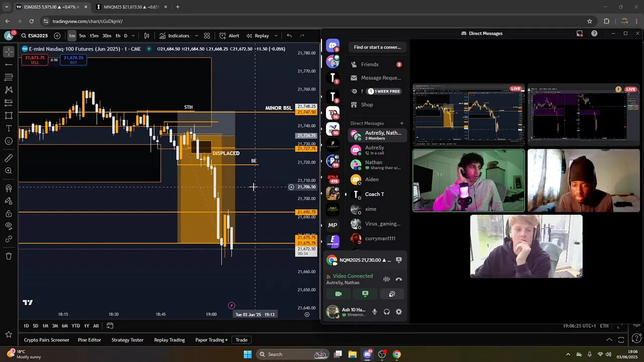Open the Pine Editor panel
644x362 pixels.
pyautogui.click(x=90, y=340)
